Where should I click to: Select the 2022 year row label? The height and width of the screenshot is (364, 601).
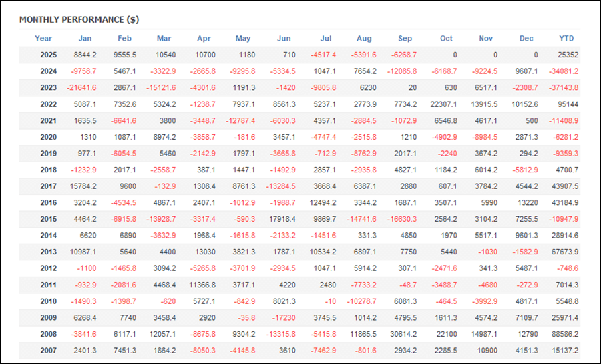pos(48,104)
